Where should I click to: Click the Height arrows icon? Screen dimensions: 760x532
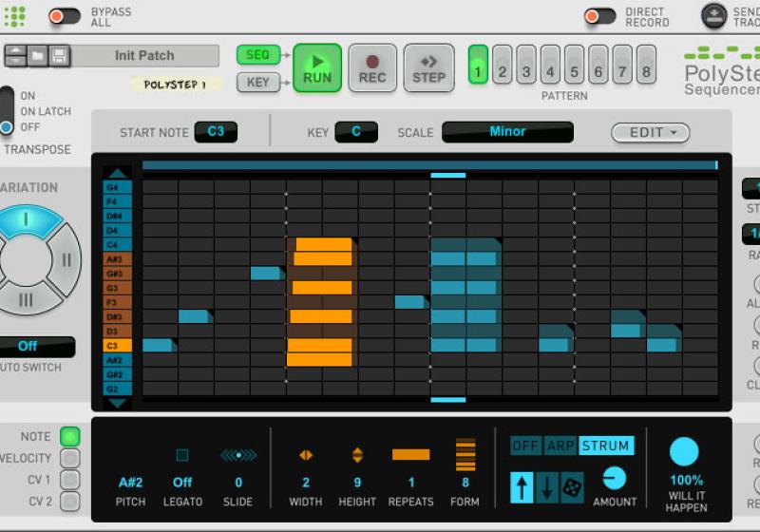(x=357, y=455)
